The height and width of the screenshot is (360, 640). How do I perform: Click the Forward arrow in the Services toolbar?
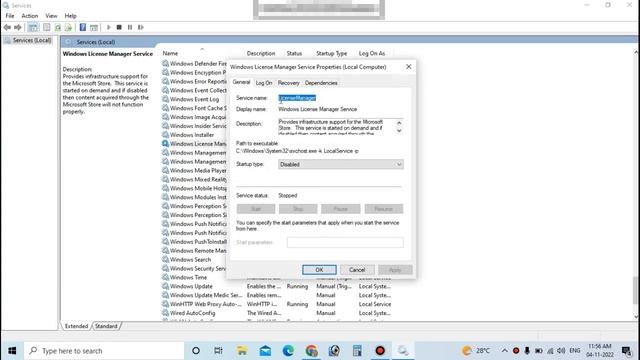[x=18, y=27]
